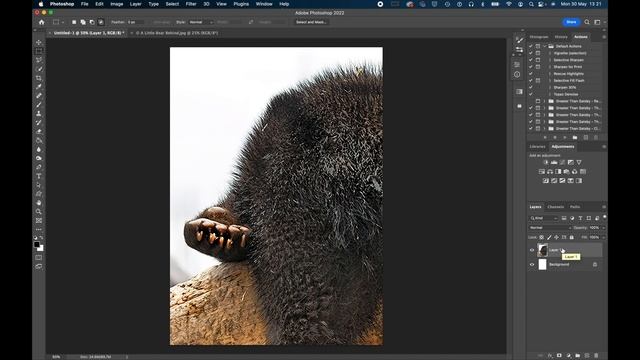Click the Layer 1 thumbnail

coord(542,250)
